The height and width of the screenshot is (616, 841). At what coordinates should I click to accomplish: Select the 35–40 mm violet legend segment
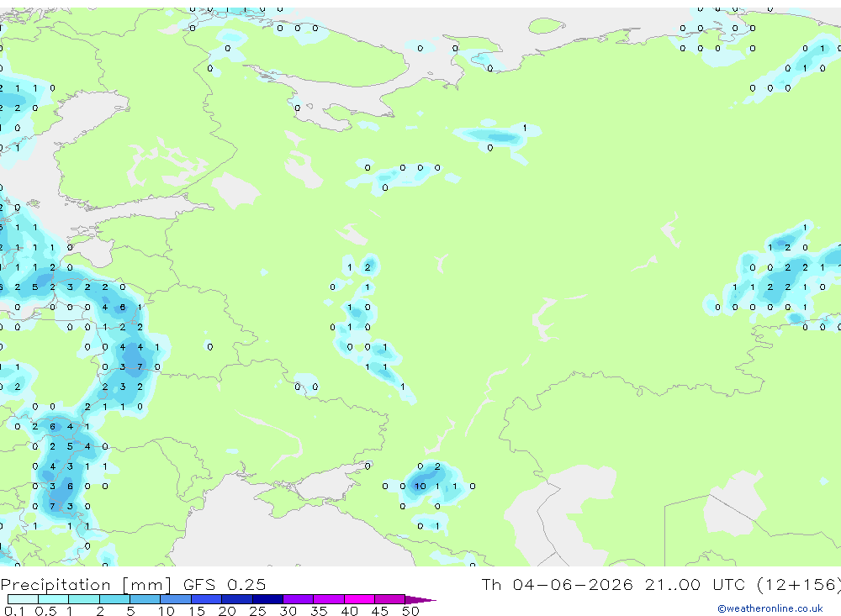[329, 599]
